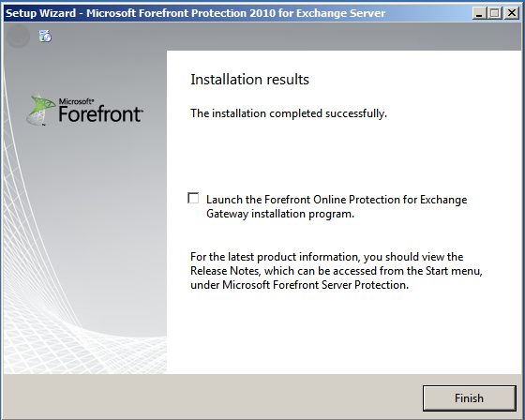The image size is (525, 420).
Task: Click the greyed-out circular back button
Action: 18,36
